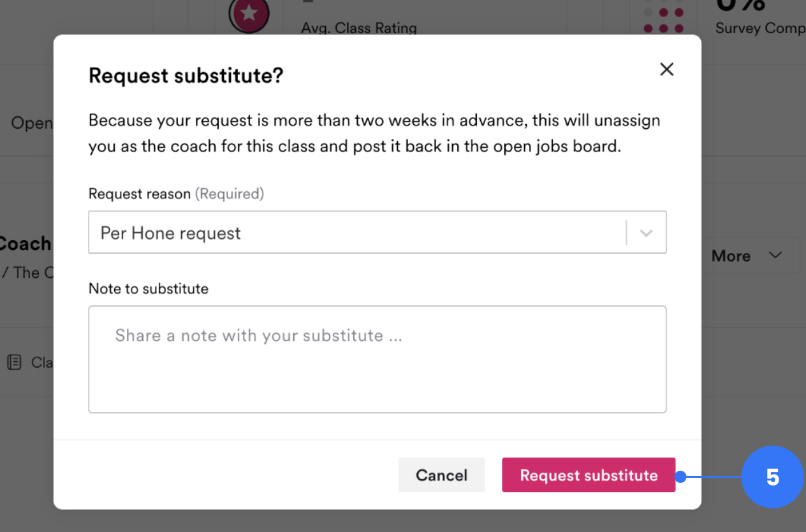806x532 pixels.
Task: Select the Avg. Class Rating label
Action: 359,29
